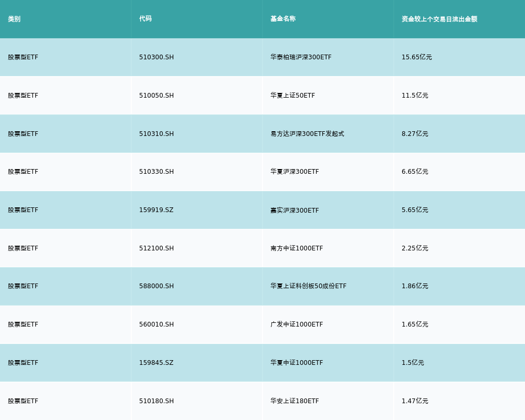Click 股票型ETF in the 510180.SH row
Image resolution: width=525 pixels, height=420 pixels.
(23, 401)
